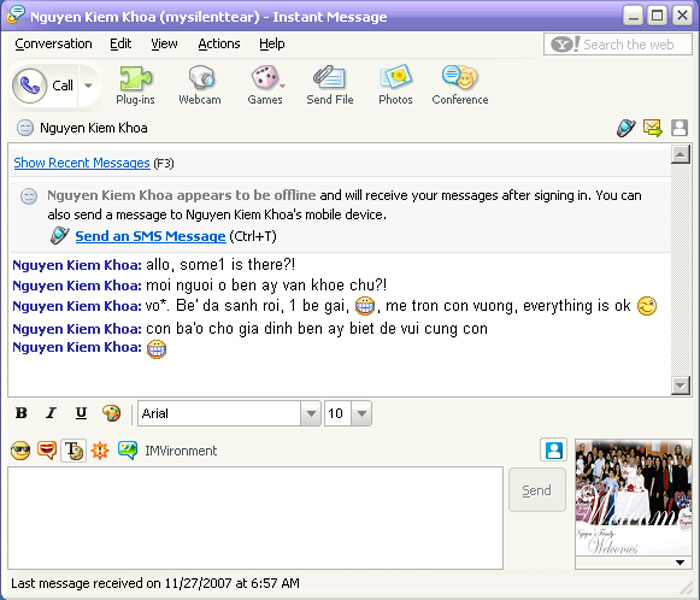The width and height of the screenshot is (700, 600).
Task: Click the send email envelope icon
Action: tap(652, 128)
